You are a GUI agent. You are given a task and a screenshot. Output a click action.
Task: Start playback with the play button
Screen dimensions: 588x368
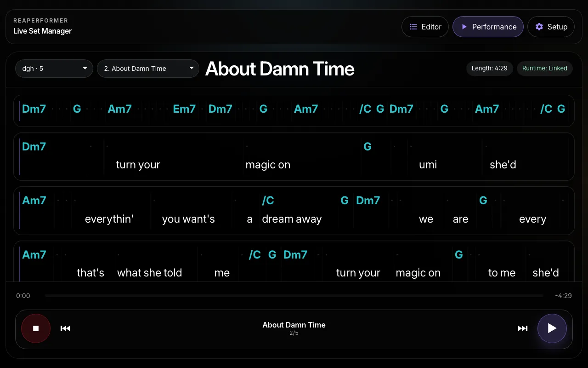[x=552, y=328]
